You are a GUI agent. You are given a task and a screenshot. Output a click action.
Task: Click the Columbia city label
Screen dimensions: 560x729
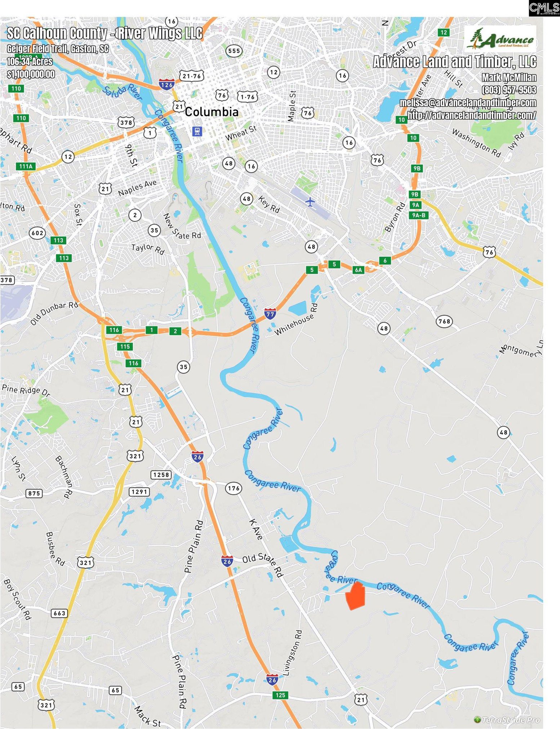tap(212, 112)
